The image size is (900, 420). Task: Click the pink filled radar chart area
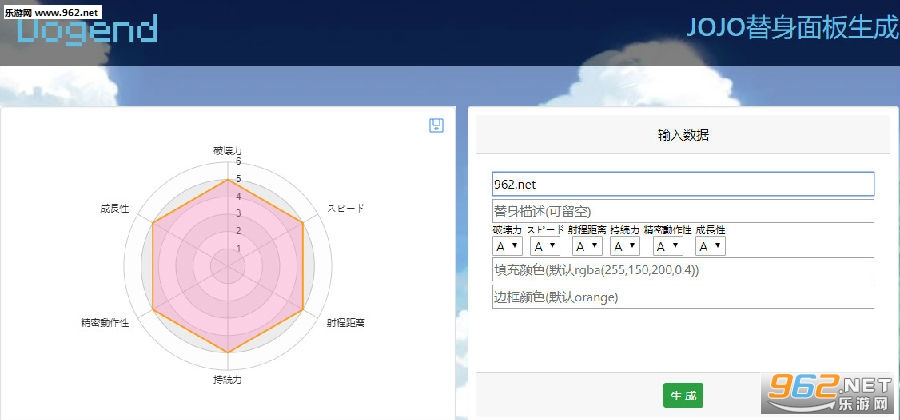click(228, 266)
